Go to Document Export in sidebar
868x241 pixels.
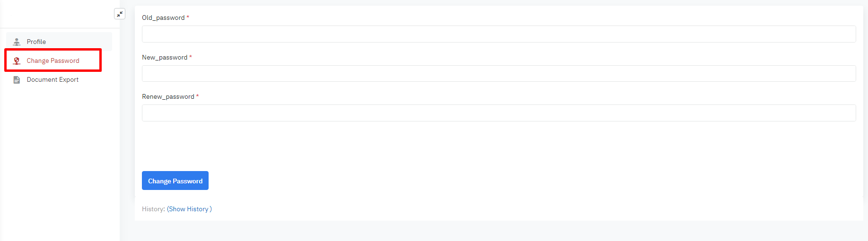[53, 79]
